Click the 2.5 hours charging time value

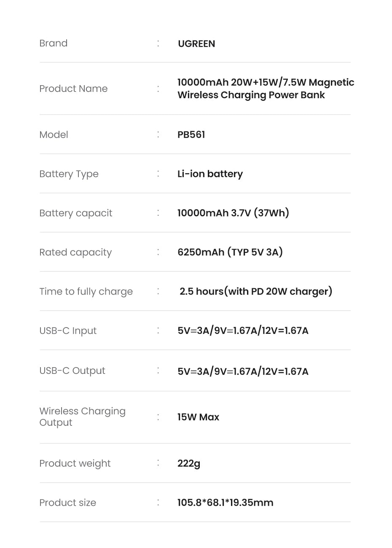[x=256, y=291]
